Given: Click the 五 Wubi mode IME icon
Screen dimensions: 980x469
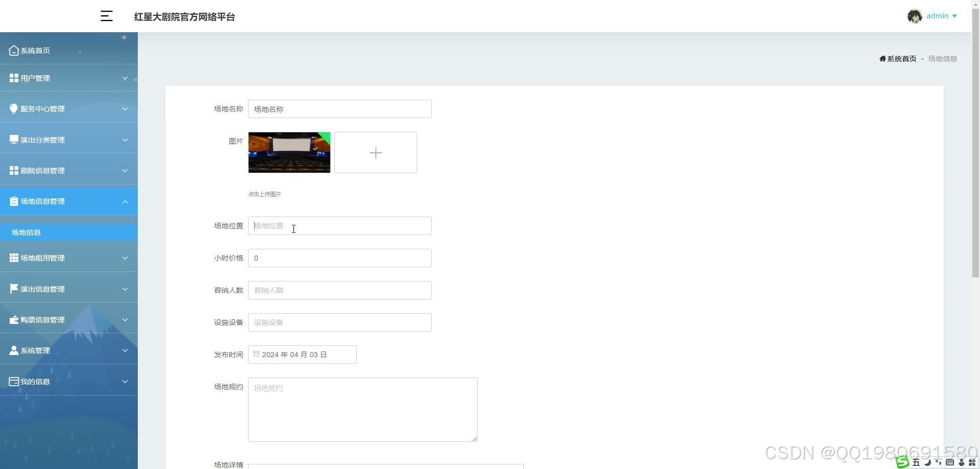Looking at the screenshot, I should click(916, 462).
